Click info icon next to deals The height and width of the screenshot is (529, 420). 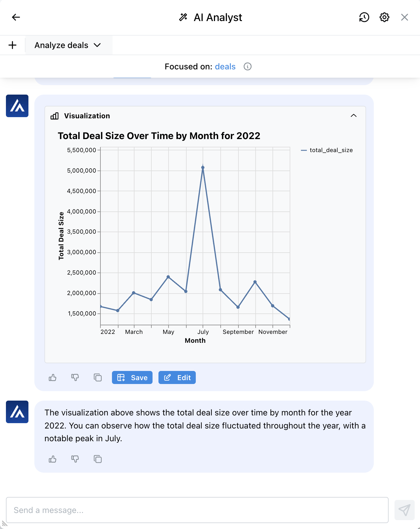[x=248, y=66]
